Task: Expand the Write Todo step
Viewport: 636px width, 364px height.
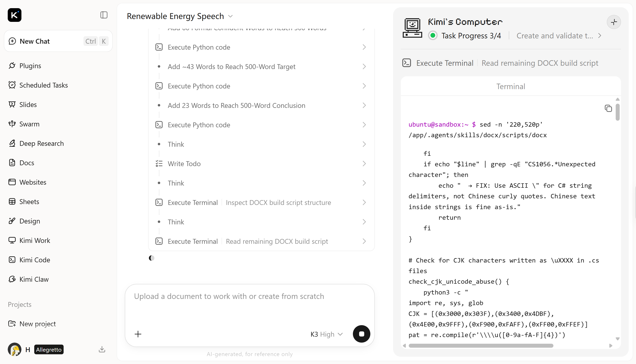Action: pos(261,164)
